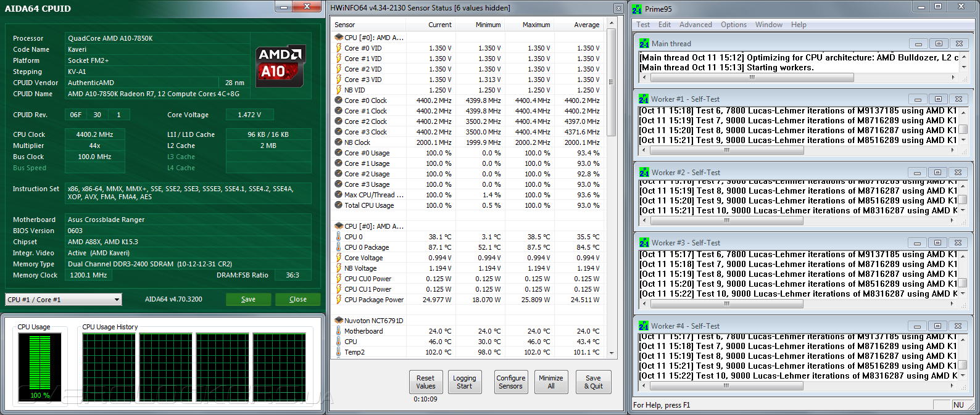
Task: Click the Worker #3 Self-Test window icon
Action: (644, 243)
